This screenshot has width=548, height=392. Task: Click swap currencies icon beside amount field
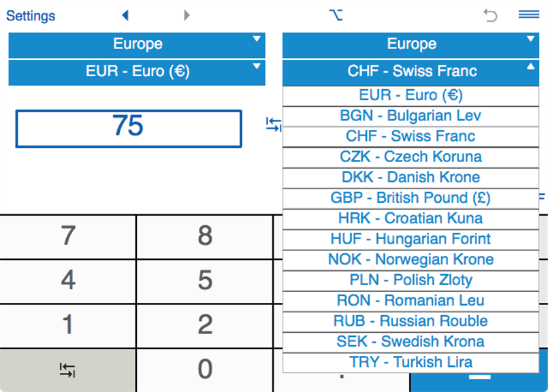click(274, 125)
